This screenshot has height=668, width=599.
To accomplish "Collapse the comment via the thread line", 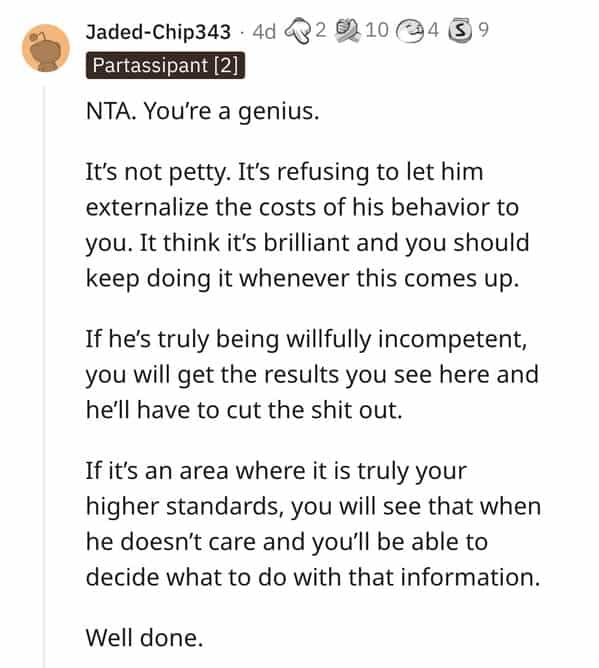I will 44,377.
